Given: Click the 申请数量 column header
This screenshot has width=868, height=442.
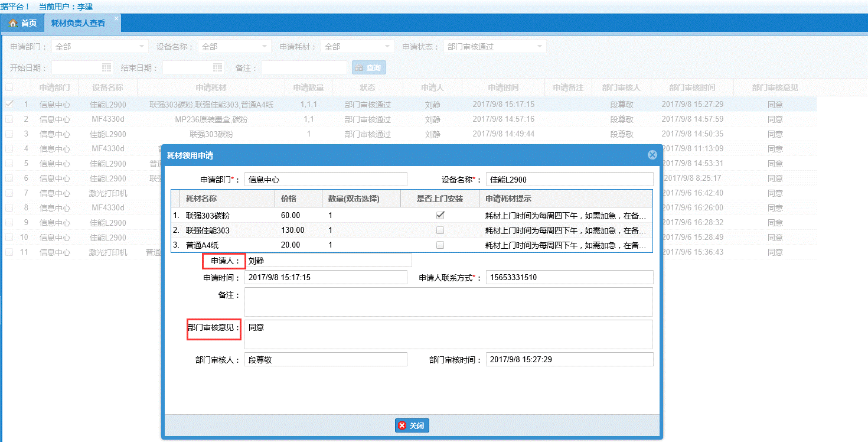Looking at the screenshot, I should [x=308, y=87].
